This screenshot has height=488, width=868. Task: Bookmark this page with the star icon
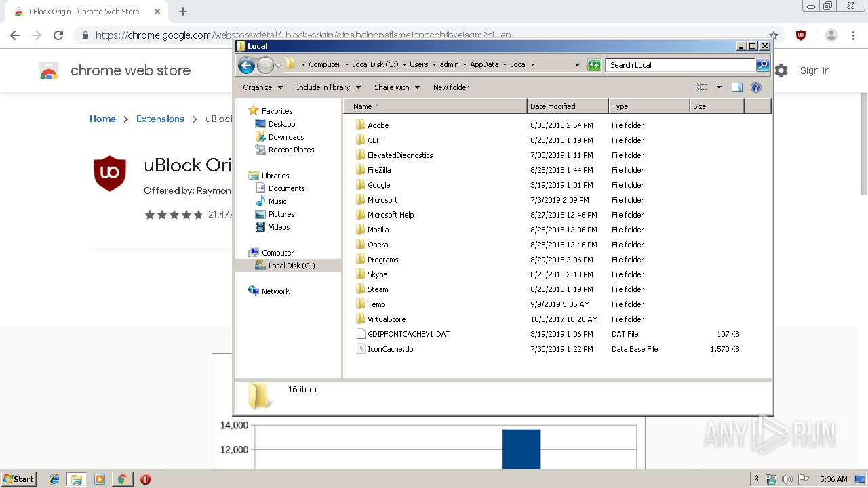(774, 35)
